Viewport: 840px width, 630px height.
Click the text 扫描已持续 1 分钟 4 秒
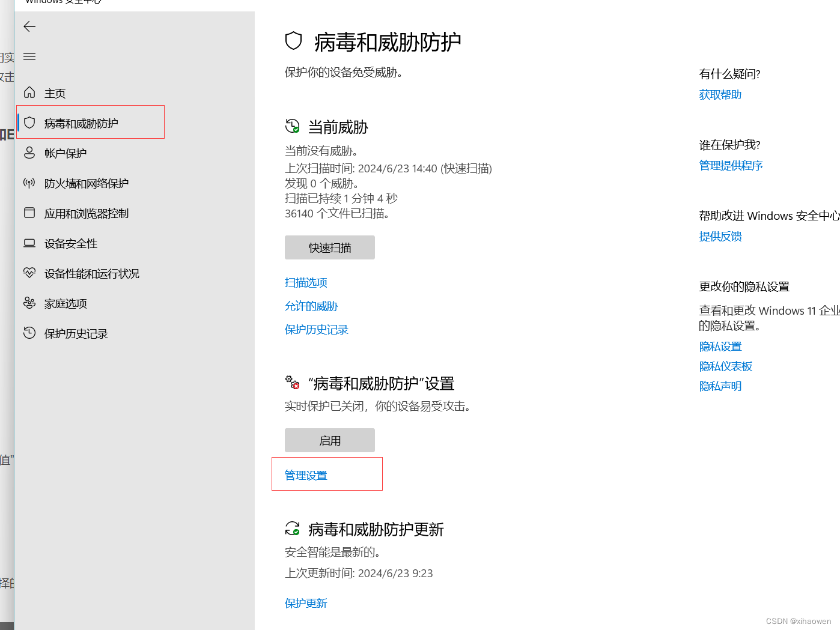pos(341,198)
